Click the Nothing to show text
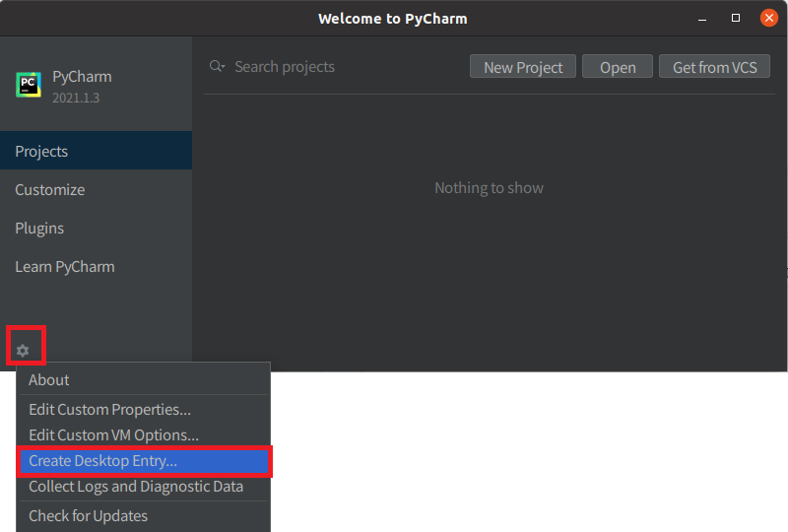788x532 pixels. (489, 187)
